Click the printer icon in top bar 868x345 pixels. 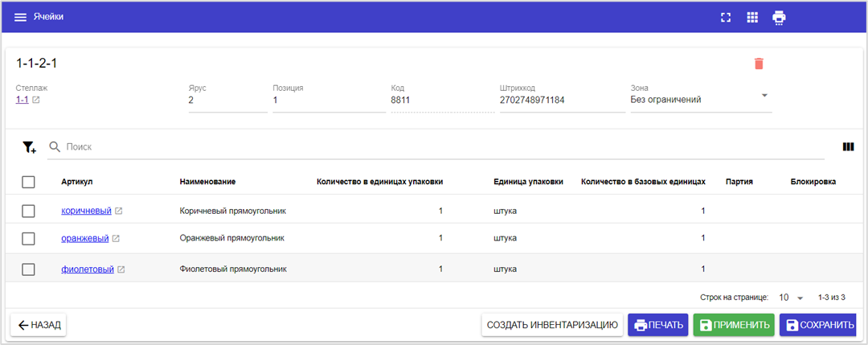(x=779, y=17)
